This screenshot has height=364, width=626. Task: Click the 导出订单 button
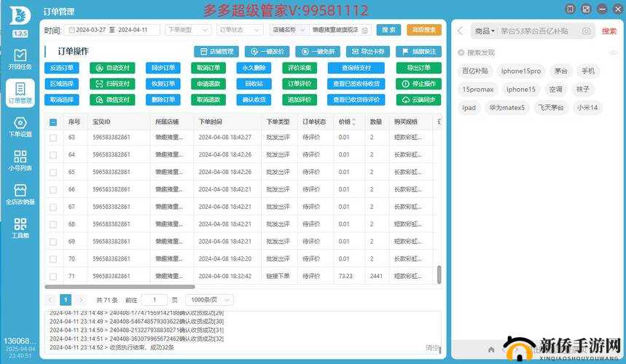(419, 68)
